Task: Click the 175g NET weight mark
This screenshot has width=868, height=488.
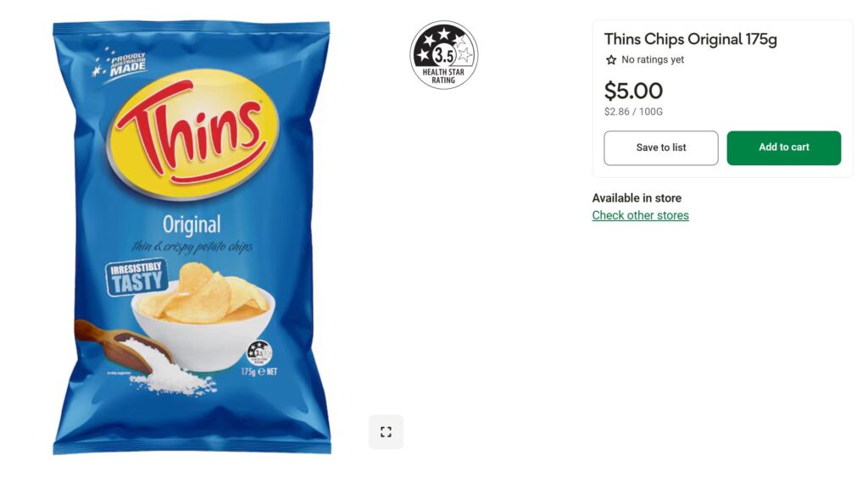Action: 259,372
